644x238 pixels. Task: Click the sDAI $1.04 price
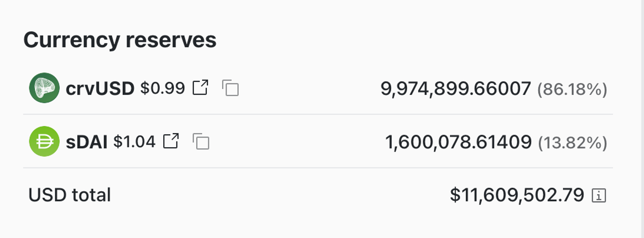[134, 142]
